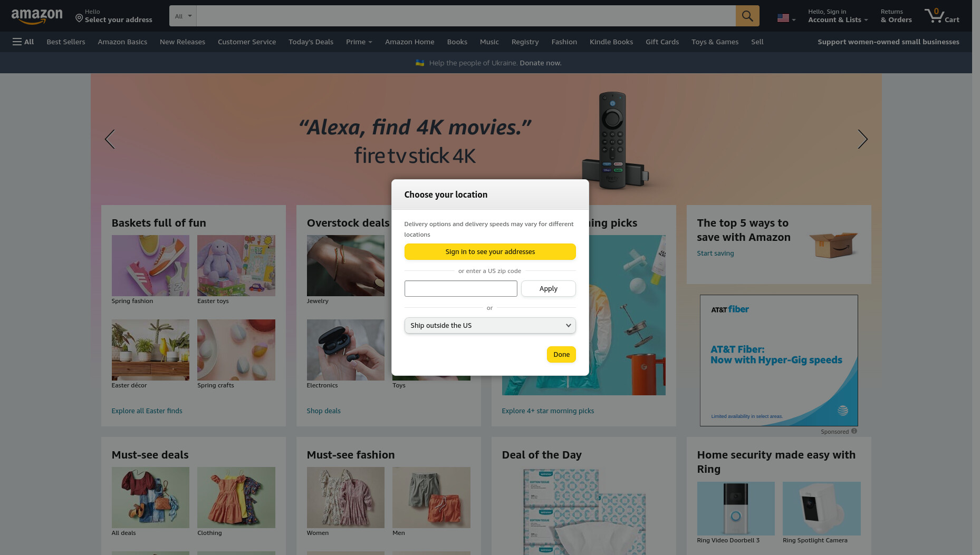Click the Amazon box savings image

pyautogui.click(x=833, y=245)
